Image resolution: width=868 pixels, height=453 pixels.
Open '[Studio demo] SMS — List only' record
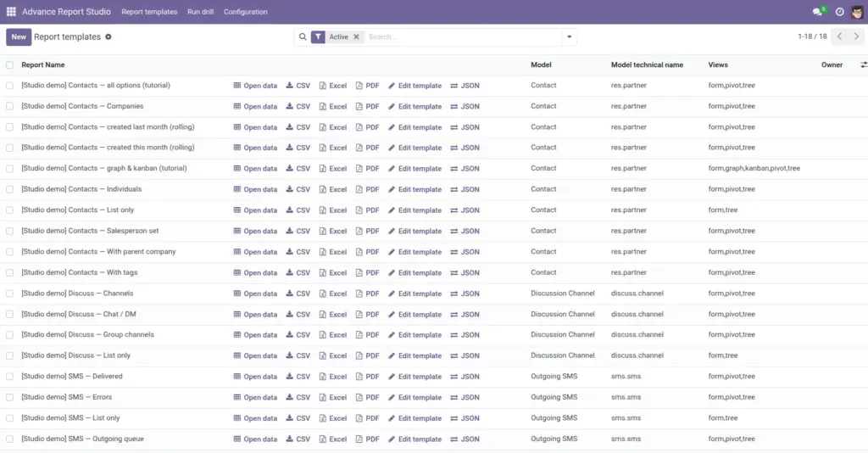(x=71, y=418)
